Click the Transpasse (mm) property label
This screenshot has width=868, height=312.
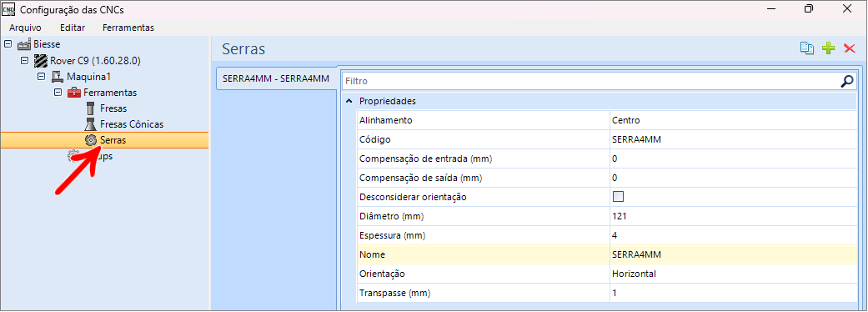(394, 293)
